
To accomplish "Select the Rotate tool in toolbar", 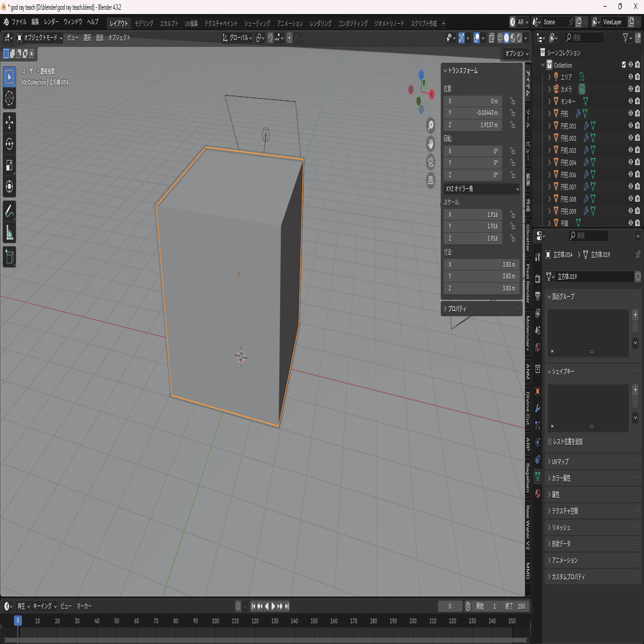I will click(9, 144).
